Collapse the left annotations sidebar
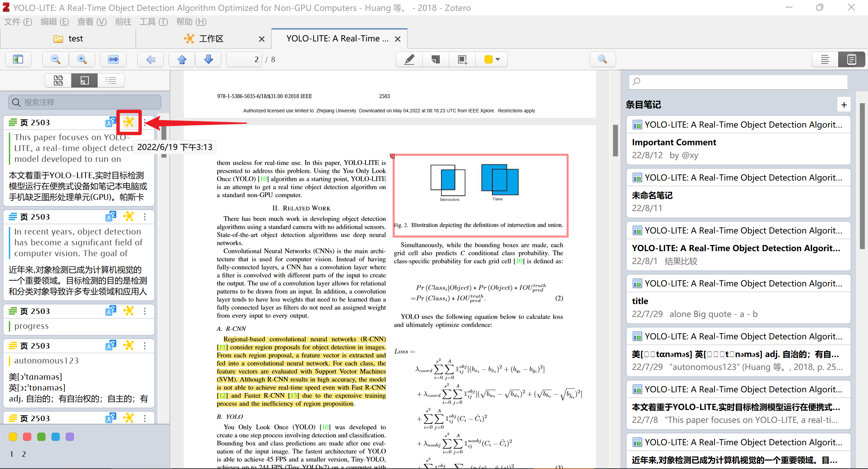868x469 pixels. click(x=18, y=59)
